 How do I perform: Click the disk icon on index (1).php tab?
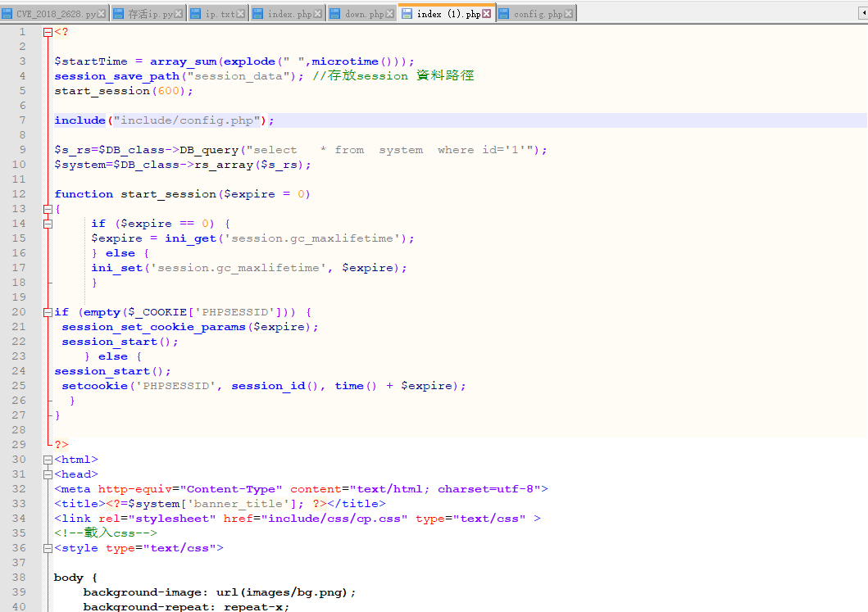(407, 14)
